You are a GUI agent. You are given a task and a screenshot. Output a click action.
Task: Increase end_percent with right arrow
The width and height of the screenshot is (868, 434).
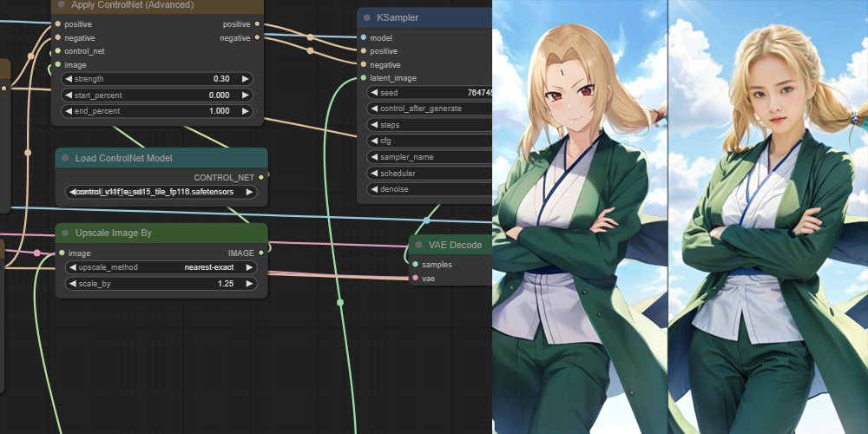(245, 111)
